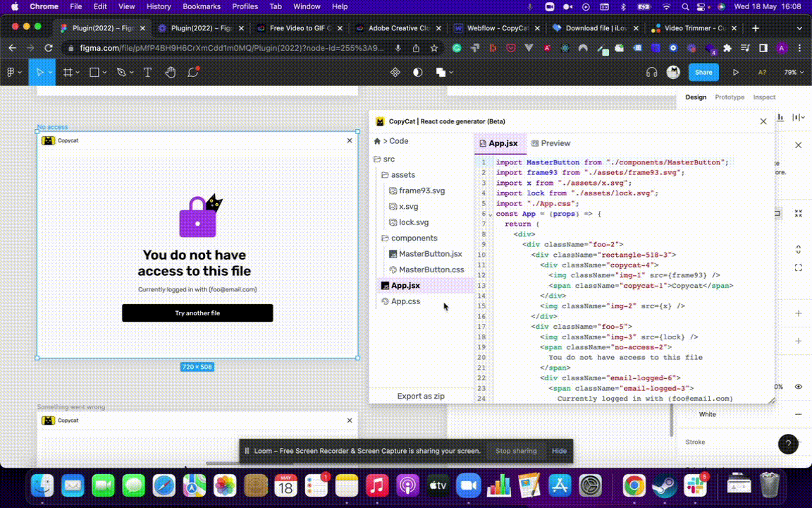
Task: Open MasterButton.css in file tree
Action: pyautogui.click(x=431, y=270)
